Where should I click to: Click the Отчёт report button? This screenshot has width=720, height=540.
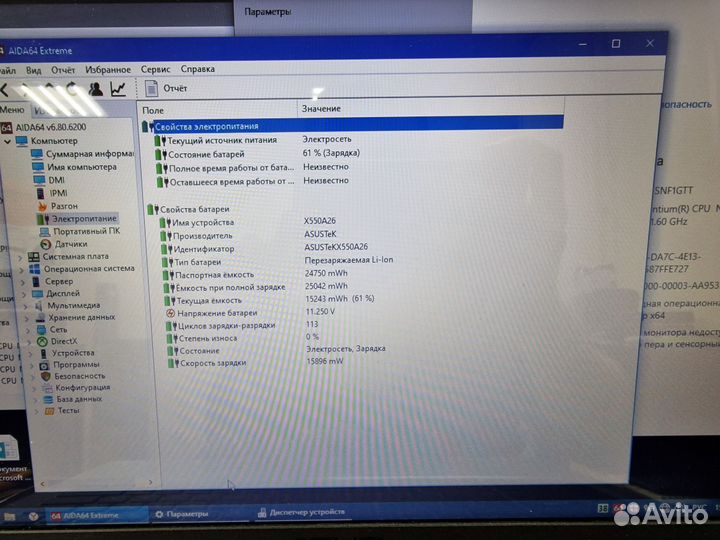coord(166,88)
